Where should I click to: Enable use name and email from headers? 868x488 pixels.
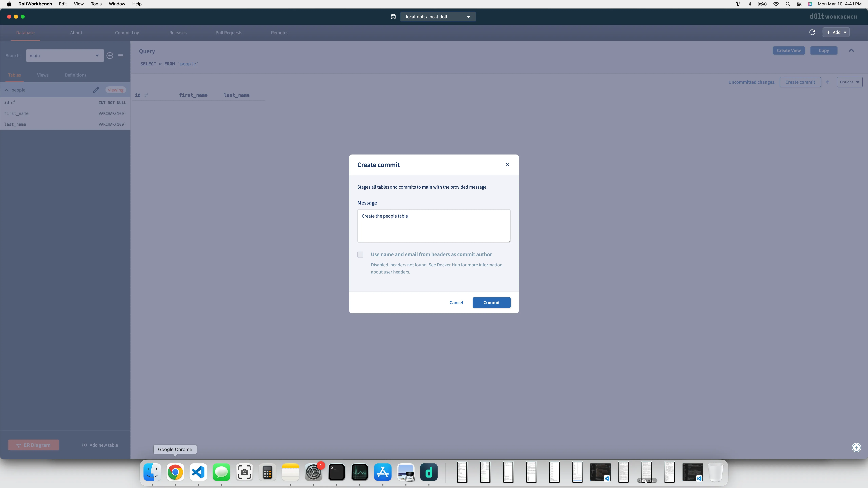[x=360, y=255]
